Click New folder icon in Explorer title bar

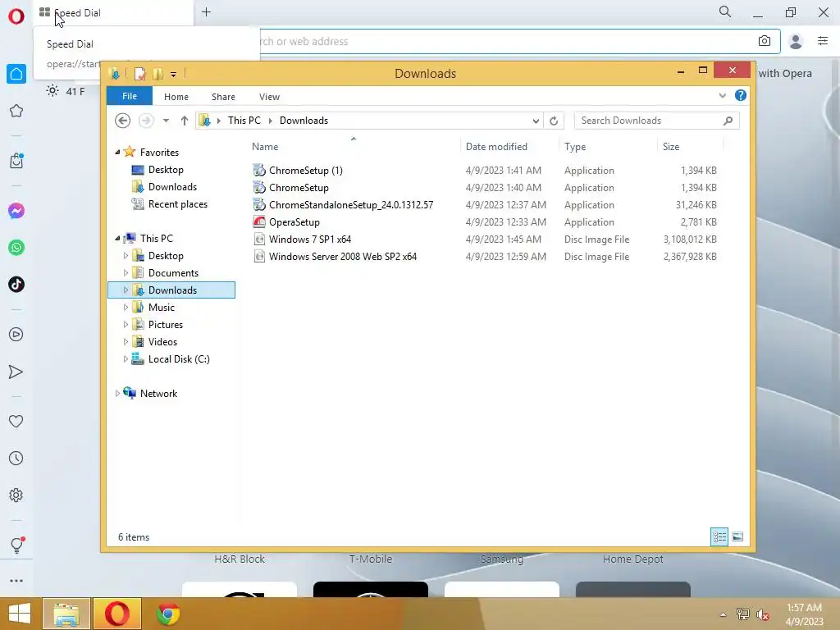click(158, 73)
